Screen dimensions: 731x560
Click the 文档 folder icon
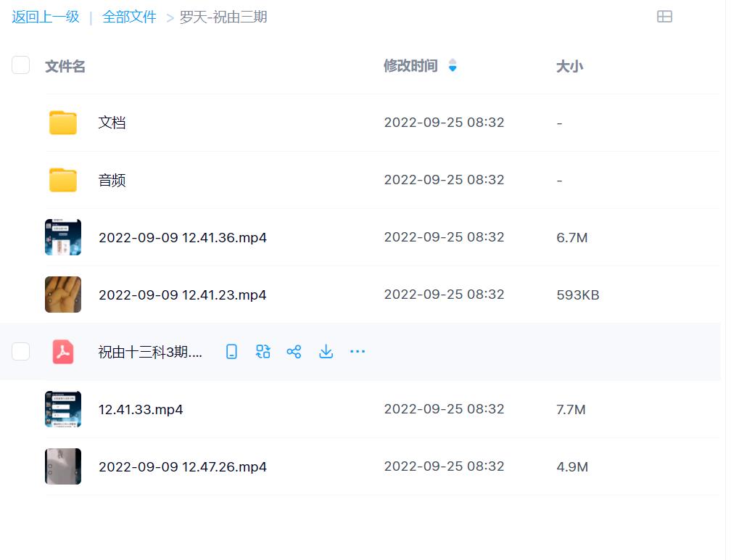point(63,122)
